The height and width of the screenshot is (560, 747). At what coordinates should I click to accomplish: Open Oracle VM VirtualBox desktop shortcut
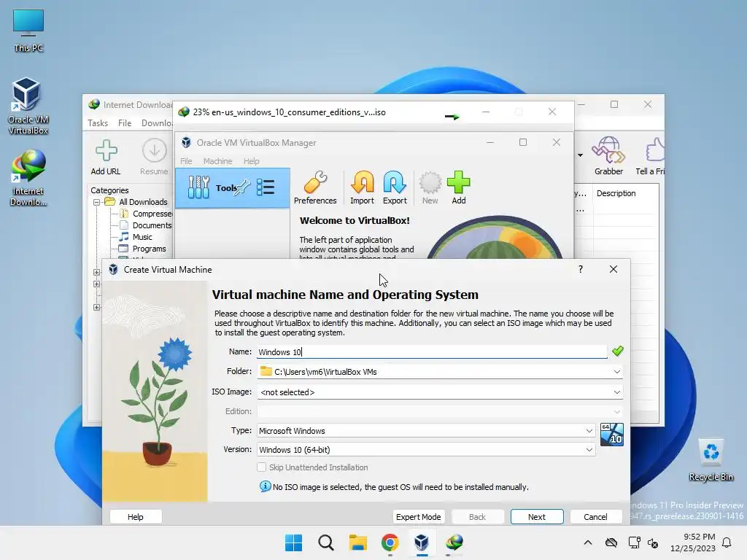click(28, 106)
